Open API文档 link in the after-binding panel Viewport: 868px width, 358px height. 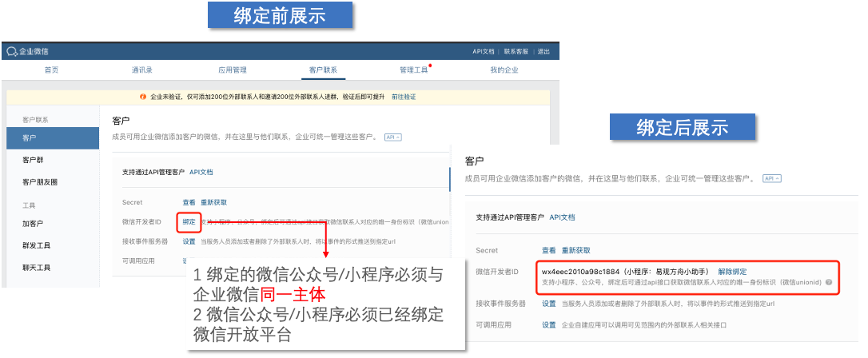pyautogui.click(x=562, y=217)
